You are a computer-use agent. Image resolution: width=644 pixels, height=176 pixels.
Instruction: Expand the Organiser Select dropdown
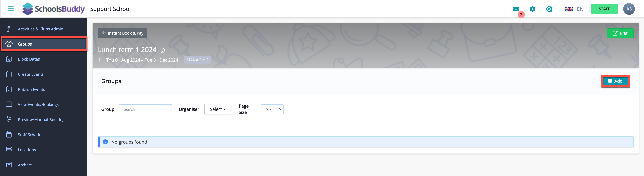[x=218, y=109]
